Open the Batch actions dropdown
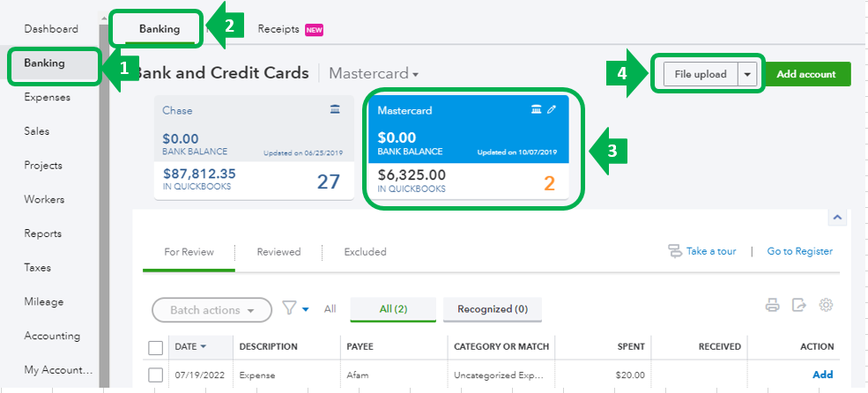 211,310
